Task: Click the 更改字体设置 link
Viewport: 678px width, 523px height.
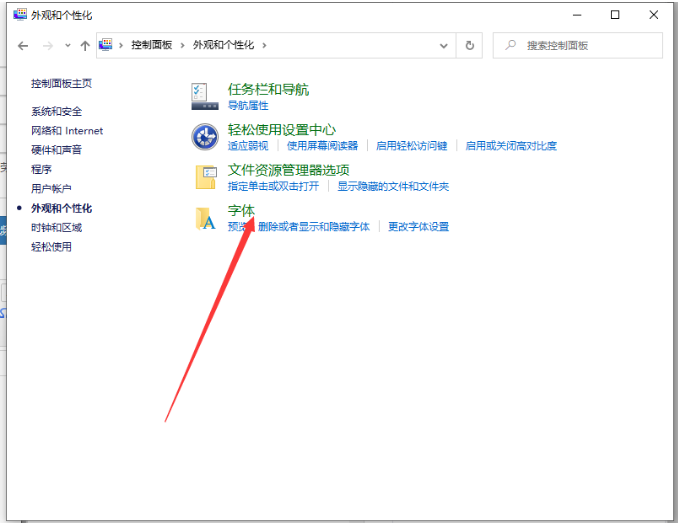Action: 418,227
